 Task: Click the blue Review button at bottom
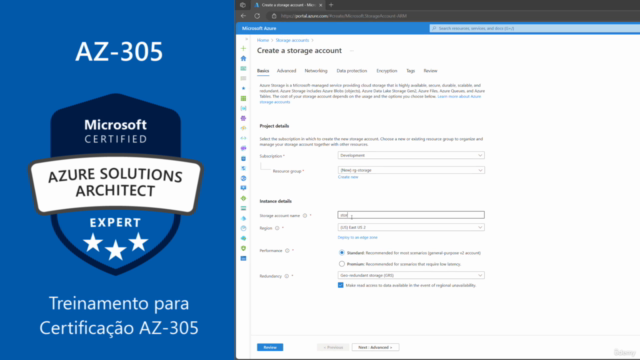270,347
